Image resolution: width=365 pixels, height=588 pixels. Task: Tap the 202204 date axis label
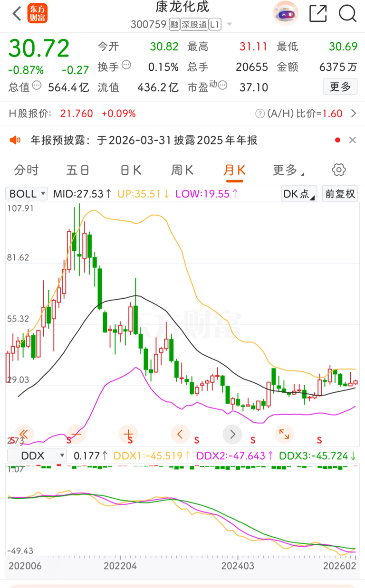[120, 566]
